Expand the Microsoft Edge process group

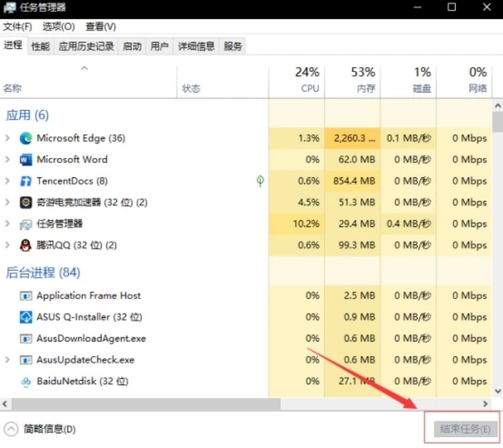(7, 138)
